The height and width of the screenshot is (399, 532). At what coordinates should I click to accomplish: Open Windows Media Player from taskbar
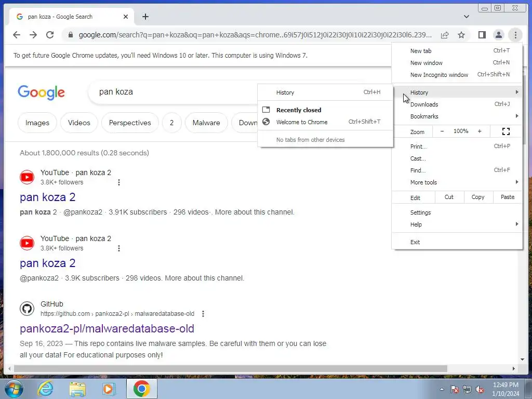point(109,389)
